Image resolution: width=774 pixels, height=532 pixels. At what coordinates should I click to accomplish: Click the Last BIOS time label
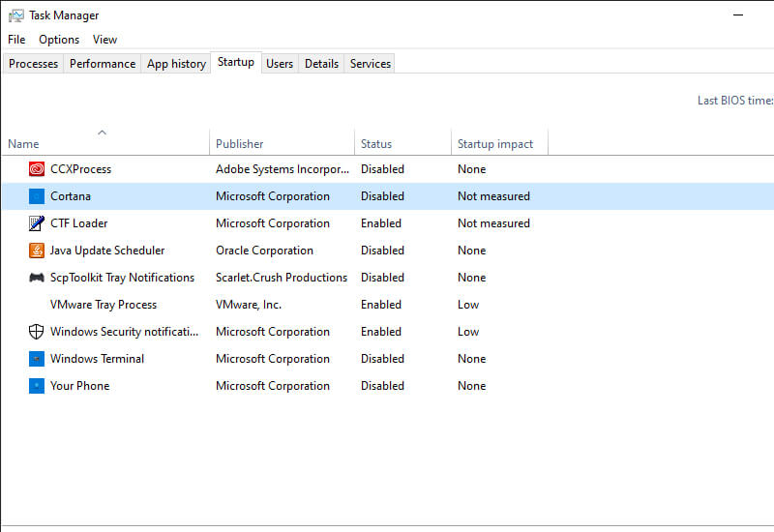tap(735, 101)
